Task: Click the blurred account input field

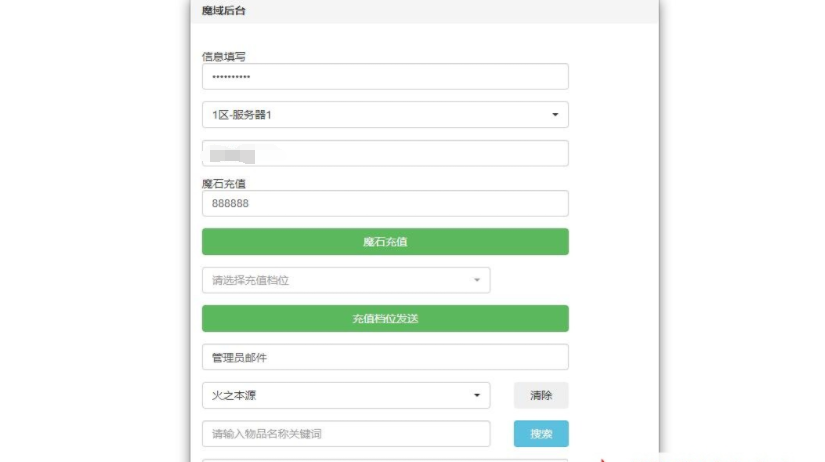Action: click(385, 154)
